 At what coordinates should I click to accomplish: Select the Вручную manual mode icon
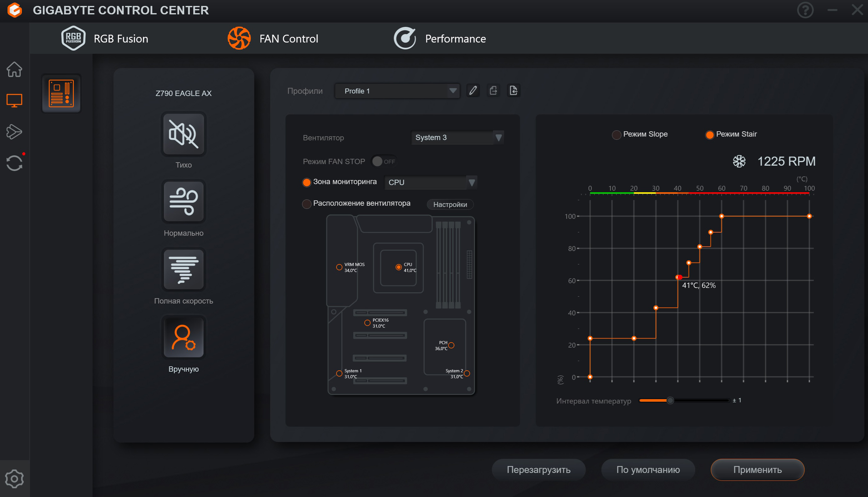click(183, 338)
